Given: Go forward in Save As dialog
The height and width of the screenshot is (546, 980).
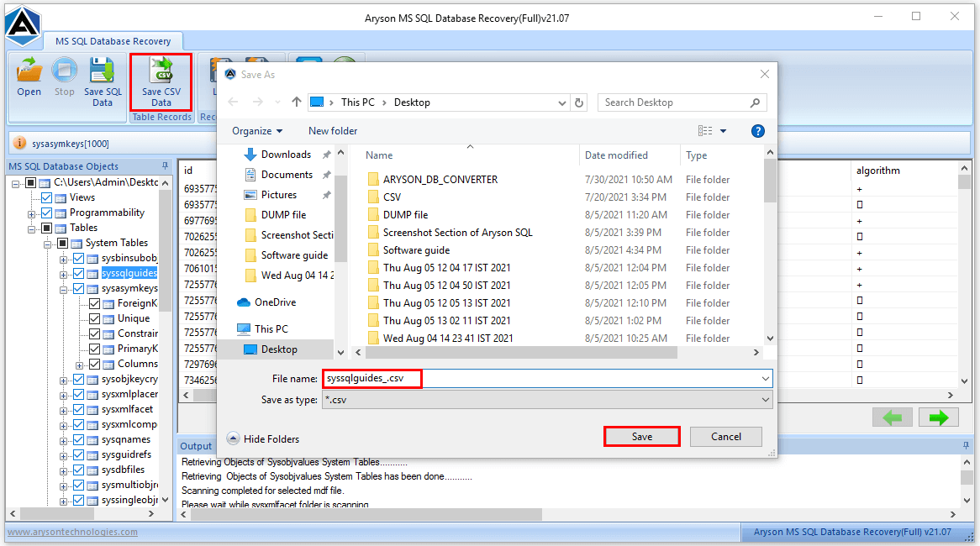Looking at the screenshot, I should [x=257, y=102].
